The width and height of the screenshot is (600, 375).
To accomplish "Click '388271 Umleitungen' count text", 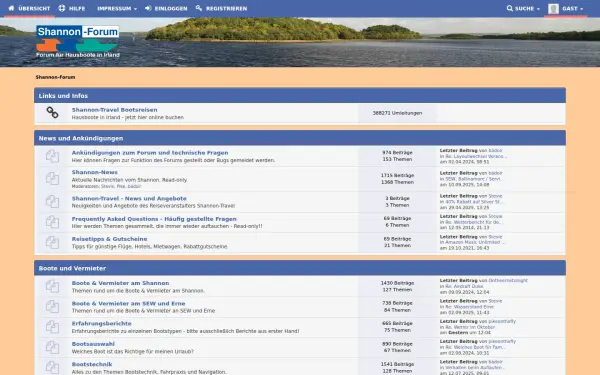I will point(397,113).
